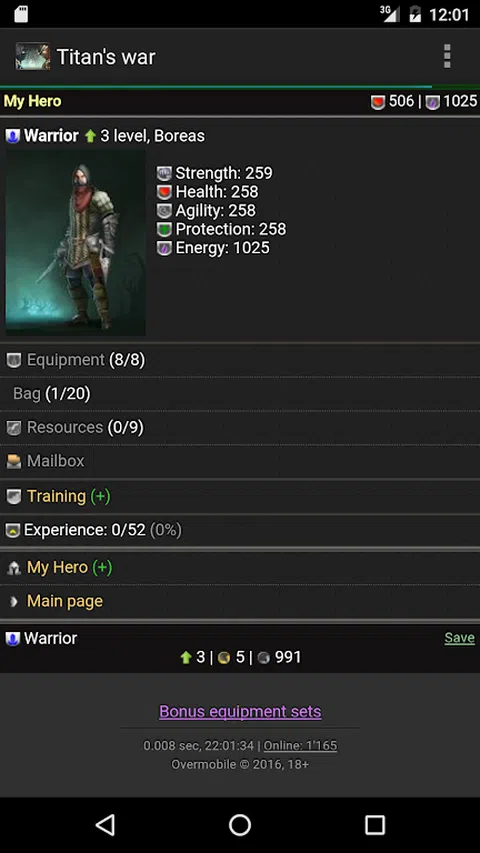Image resolution: width=480 pixels, height=853 pixels.
Task: Open Equipment (8/8) list
Action: [240, 360]
